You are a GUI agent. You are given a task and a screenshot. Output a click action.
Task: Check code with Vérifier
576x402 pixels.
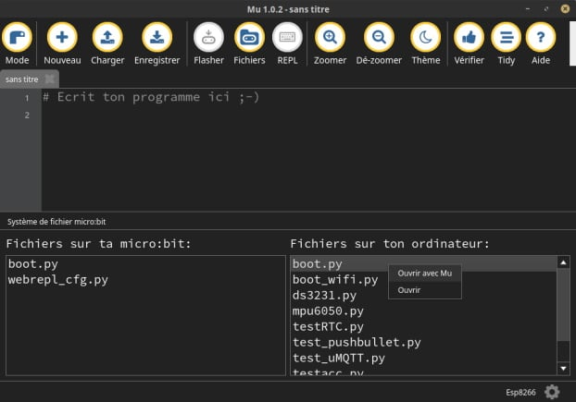pos(469,37)
